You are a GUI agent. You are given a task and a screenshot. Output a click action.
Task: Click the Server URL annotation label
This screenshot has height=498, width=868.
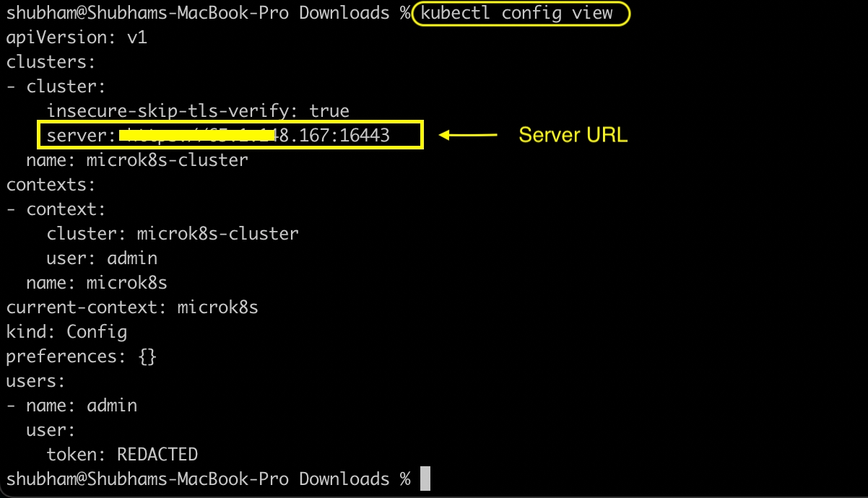[573, 135]
